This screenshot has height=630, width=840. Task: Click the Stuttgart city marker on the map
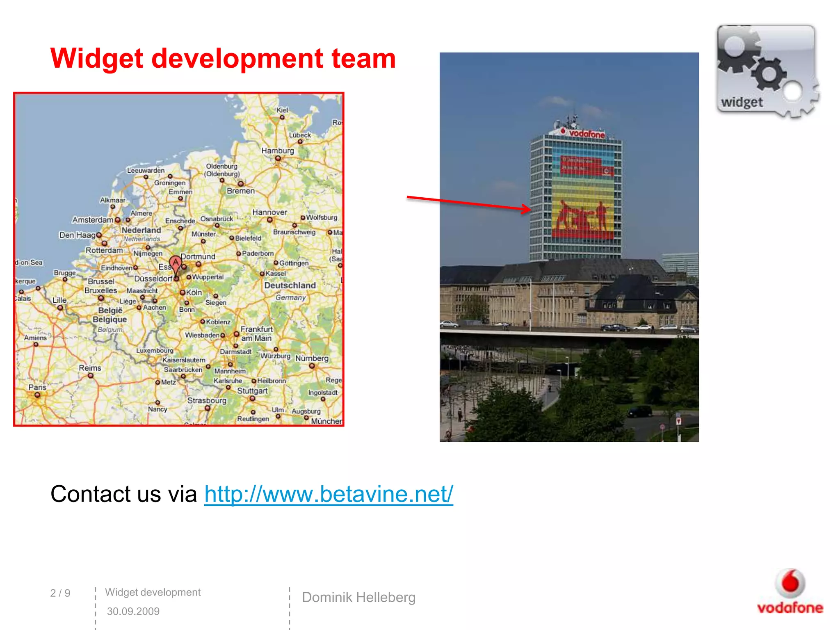tap(252, 398)
